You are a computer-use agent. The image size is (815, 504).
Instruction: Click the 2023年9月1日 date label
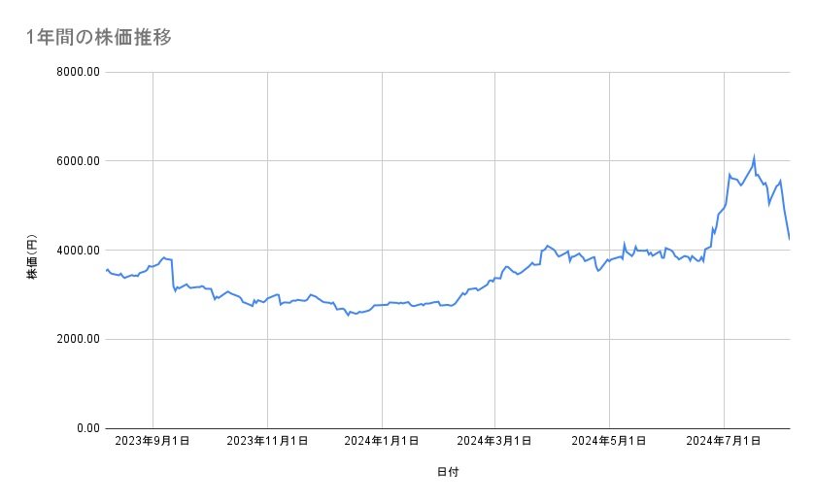point(153,441)
